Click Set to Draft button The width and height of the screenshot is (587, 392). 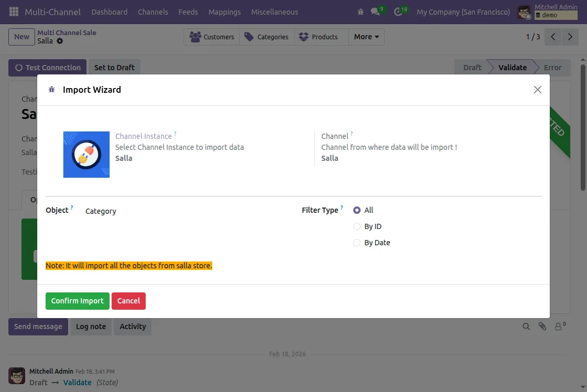(114, 68)
